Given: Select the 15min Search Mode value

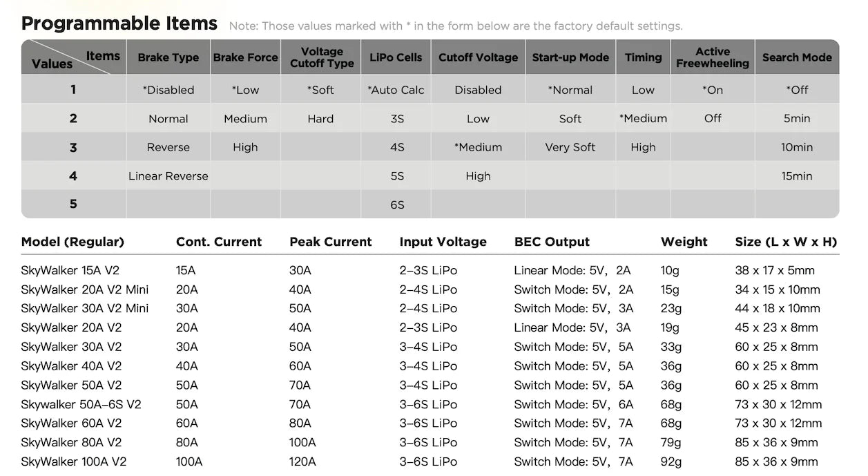Looking at the screenshot, I should [x=797, y=176].
